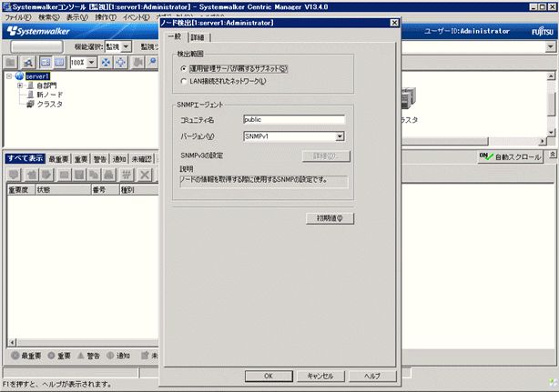
Task: Click the 新ノード node icon in tree
Action: (31, 95)
